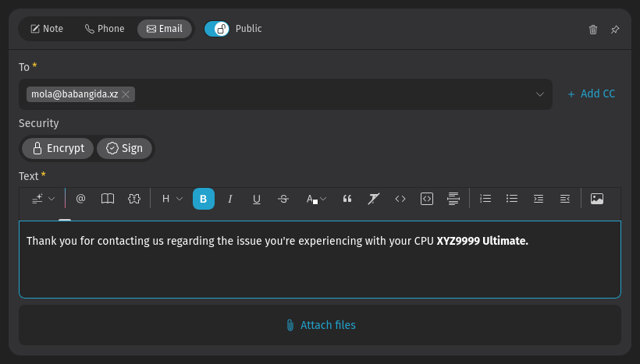640x364 pixels.
Task: Insert a code block
Action: [x=427, y=199]
